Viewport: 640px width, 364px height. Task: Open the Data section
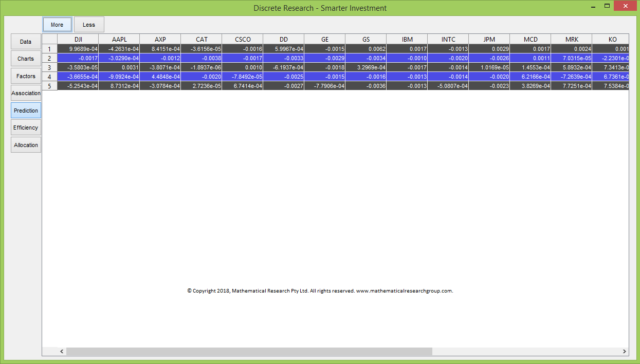[26, 42]
